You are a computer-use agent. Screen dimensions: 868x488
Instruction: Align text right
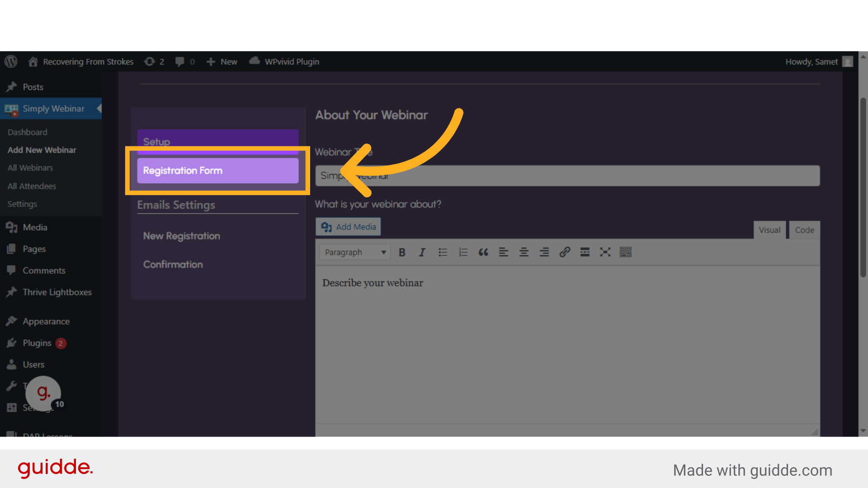click(544, 252)
